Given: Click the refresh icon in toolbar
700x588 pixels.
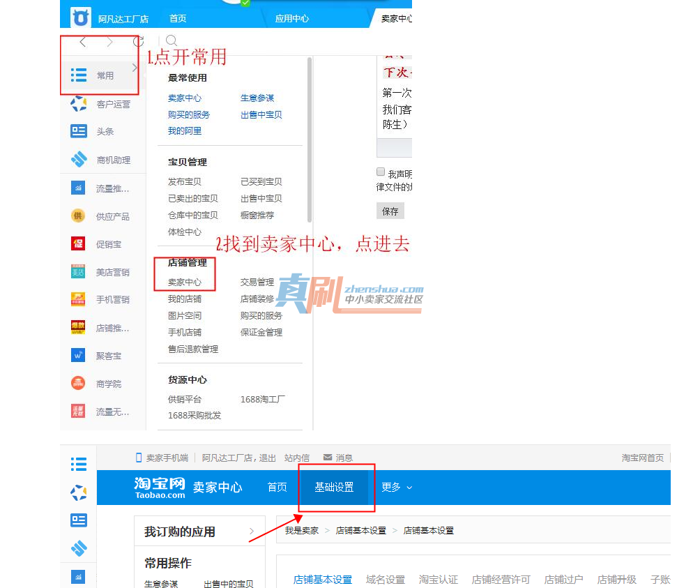Looking at the screenshot, I should 138,42.
